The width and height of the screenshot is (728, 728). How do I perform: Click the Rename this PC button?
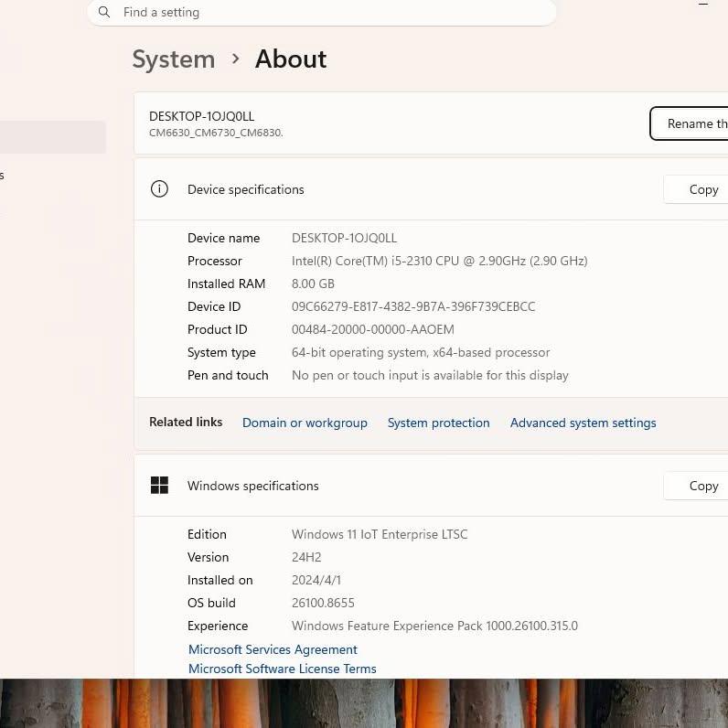pyautogui.click(x=689, y=123)
